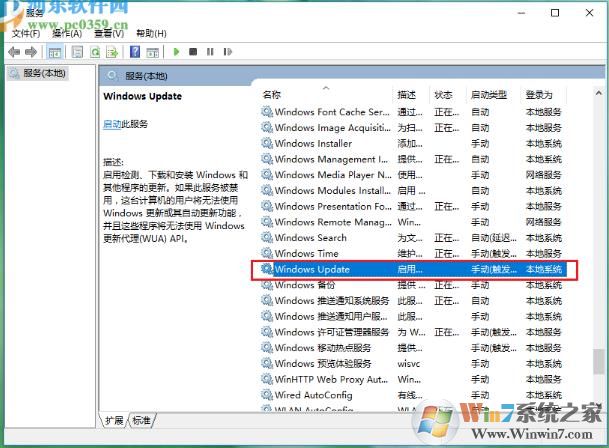
Task: Toggle the show/hide action pane icon
Action: [153, 52]
